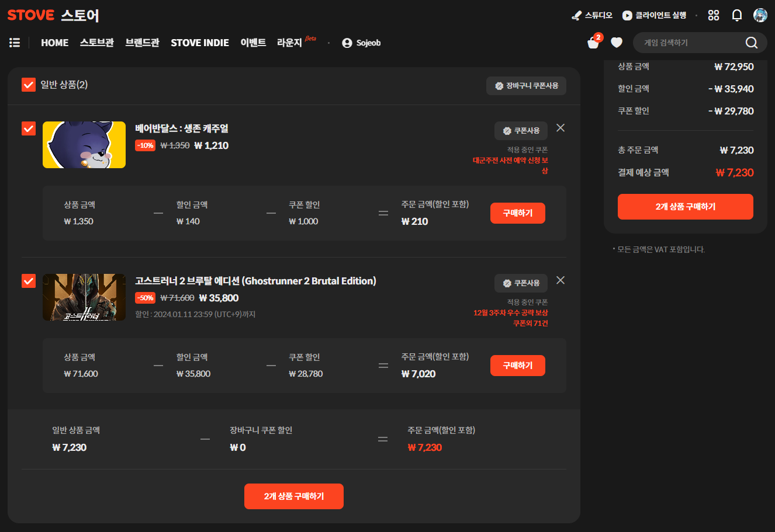Viewport: 775px width, 532px height.
Task: Open the 라운지 Beta menu
Action: [296, 42]
